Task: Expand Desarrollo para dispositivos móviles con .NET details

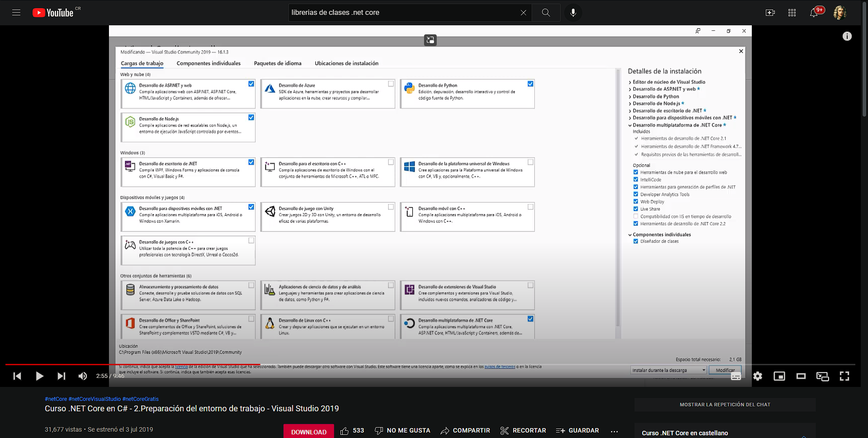Action: click(x=630, y=118)
